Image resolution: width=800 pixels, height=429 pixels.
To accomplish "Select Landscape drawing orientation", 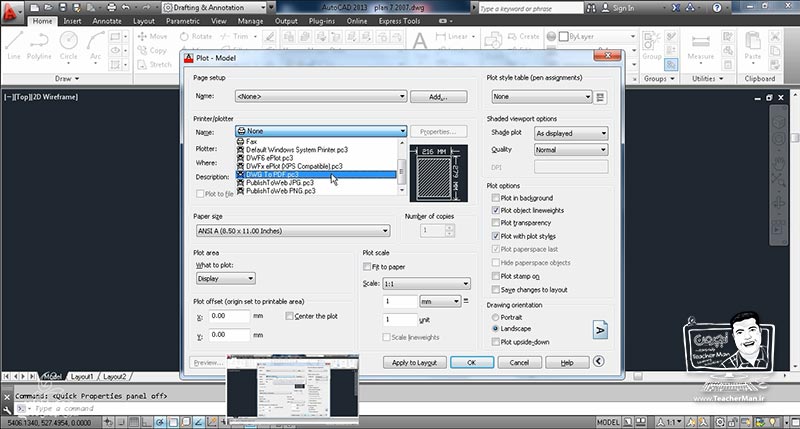I will [x=495, y=329].
